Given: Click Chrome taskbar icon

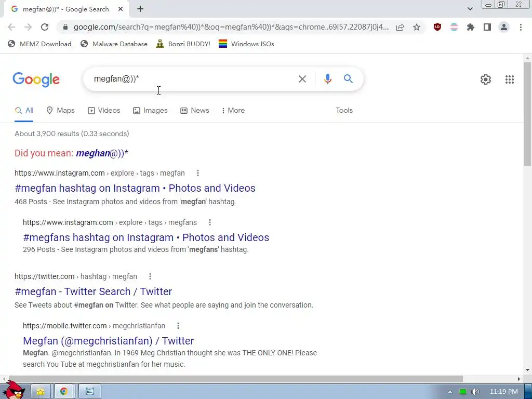Looking at the screenshot, I should coord(64,392).
